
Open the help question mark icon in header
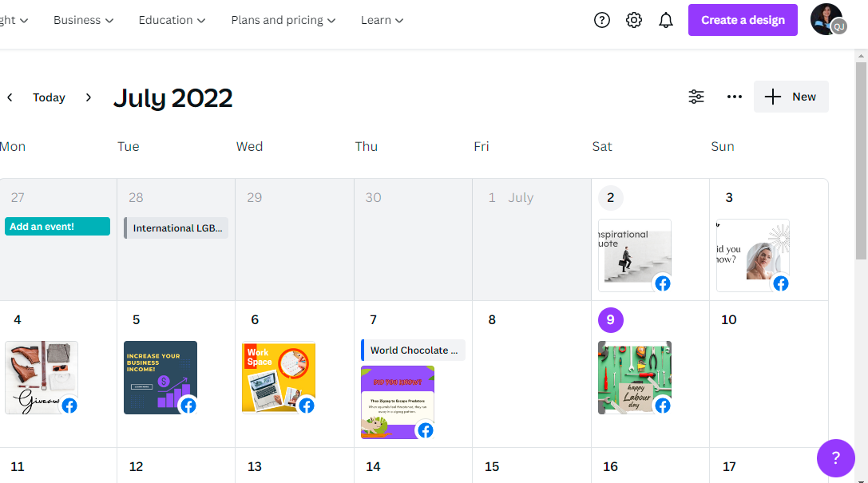pos(602,20)
